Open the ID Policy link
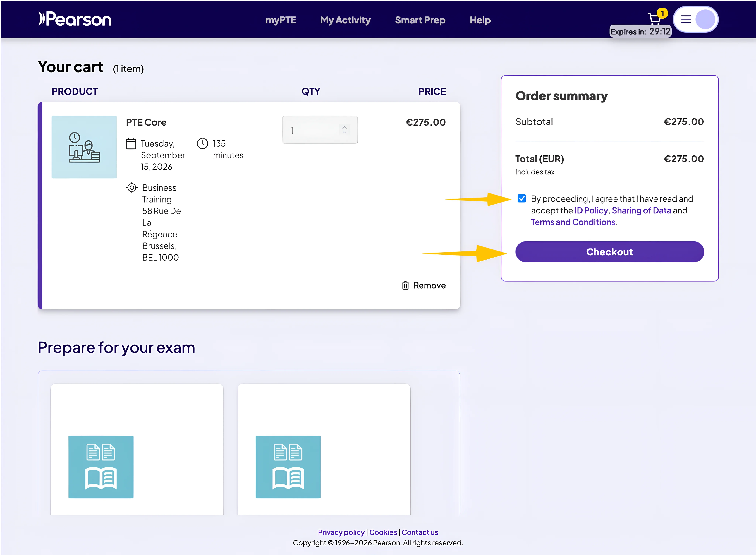The image size is (756, 555). click(591, 211)
